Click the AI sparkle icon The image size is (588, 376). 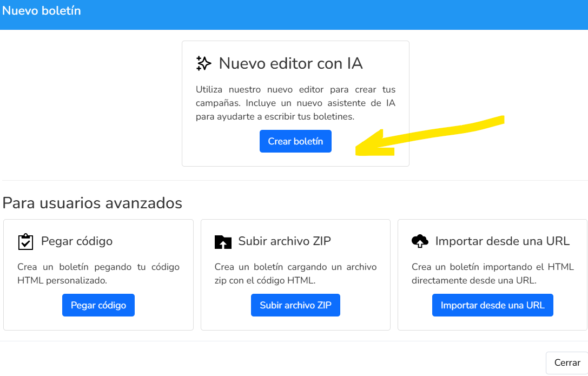pos(203,63)
